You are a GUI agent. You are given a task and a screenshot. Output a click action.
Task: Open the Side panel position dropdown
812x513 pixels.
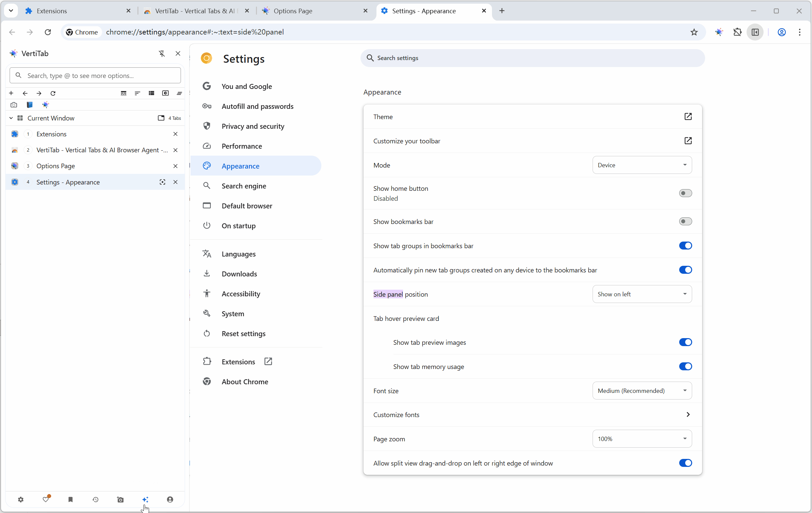[x=642, y=294]
